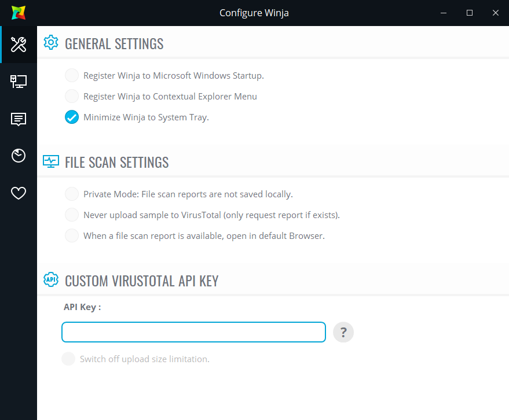The width and height of the screenshot is (509, 420).
Task: Open the network monitor sidebar icon
Action: [x=19, y=82]
